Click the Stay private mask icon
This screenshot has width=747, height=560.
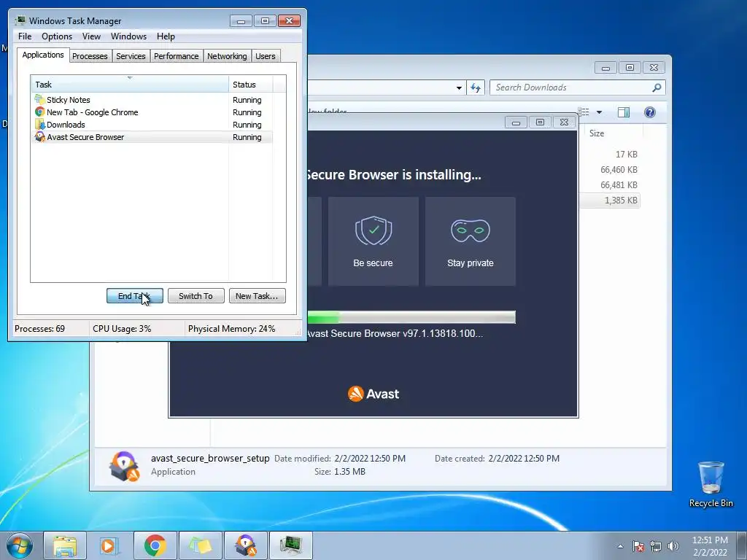click(x=471, y=230)
